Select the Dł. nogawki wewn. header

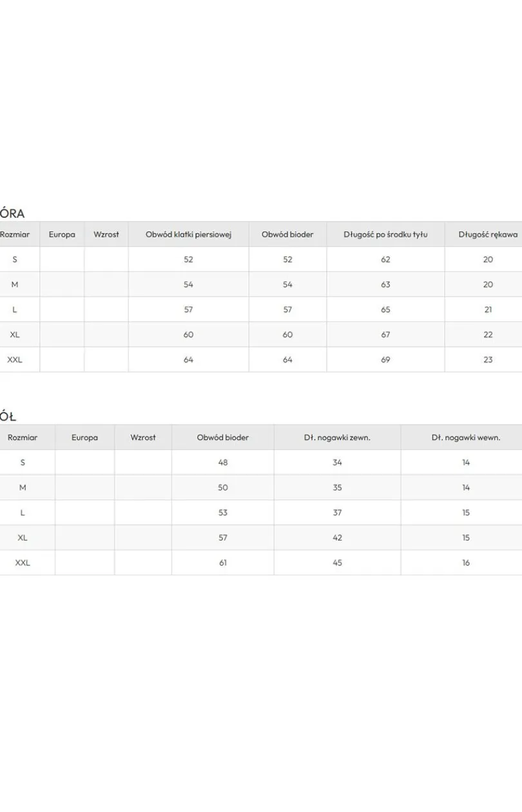(x=466, y=438)
